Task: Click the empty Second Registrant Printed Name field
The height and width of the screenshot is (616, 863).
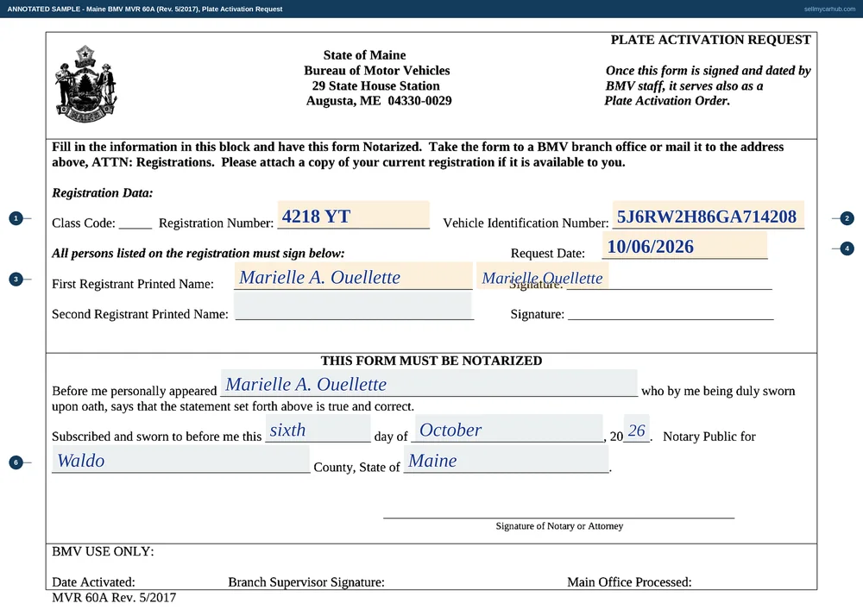Action: tap(353, 305)
